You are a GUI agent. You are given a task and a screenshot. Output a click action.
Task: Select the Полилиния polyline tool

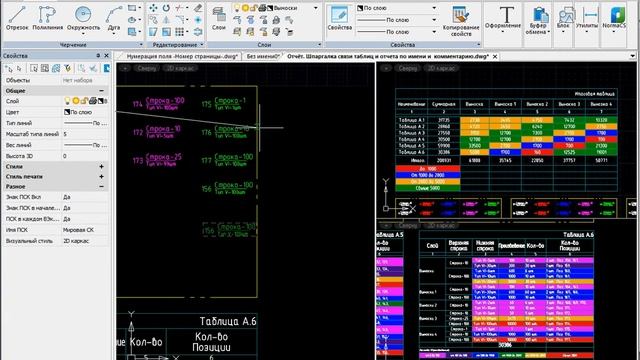click(47, 18)
